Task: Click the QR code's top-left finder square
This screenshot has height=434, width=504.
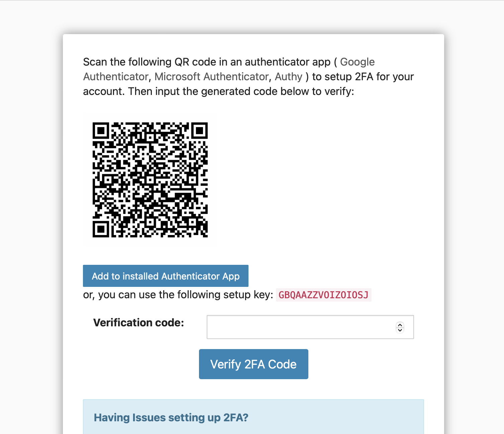Action: click(101, 130)
